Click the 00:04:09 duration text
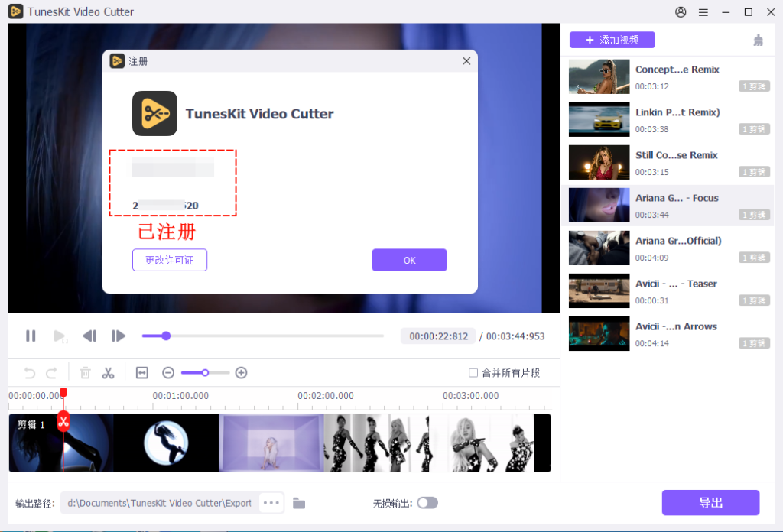Viewport: 783px width, 532px height. point(651,258)
